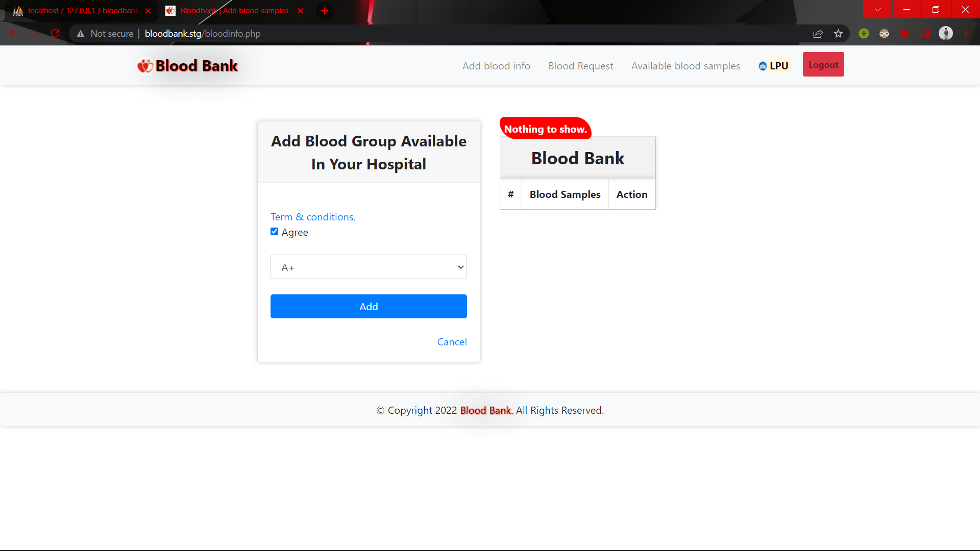Click the Blood Bank link in the footer
The width and height of the screenshot is (980, 551).
(x=486, y=410)
